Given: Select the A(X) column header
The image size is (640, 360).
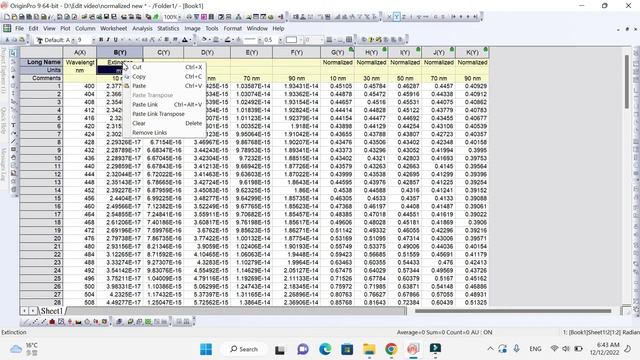Looking at the screenshot, I should [x=80, y=53].
